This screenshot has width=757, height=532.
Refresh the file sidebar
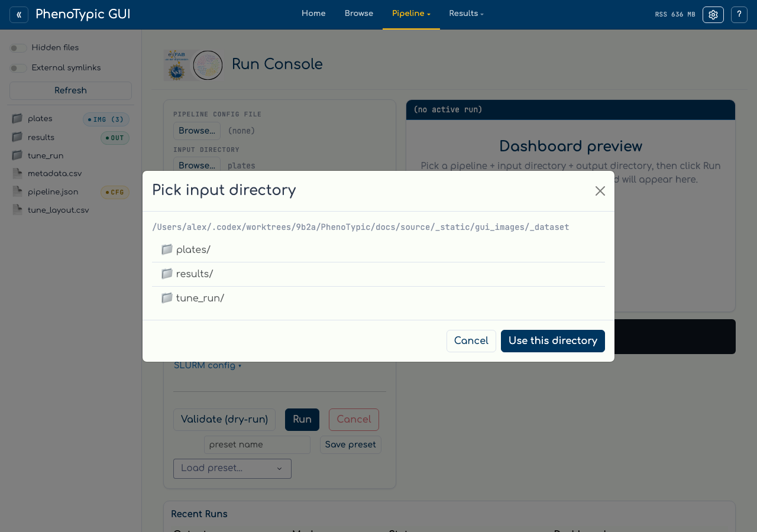tap(70, 91)
